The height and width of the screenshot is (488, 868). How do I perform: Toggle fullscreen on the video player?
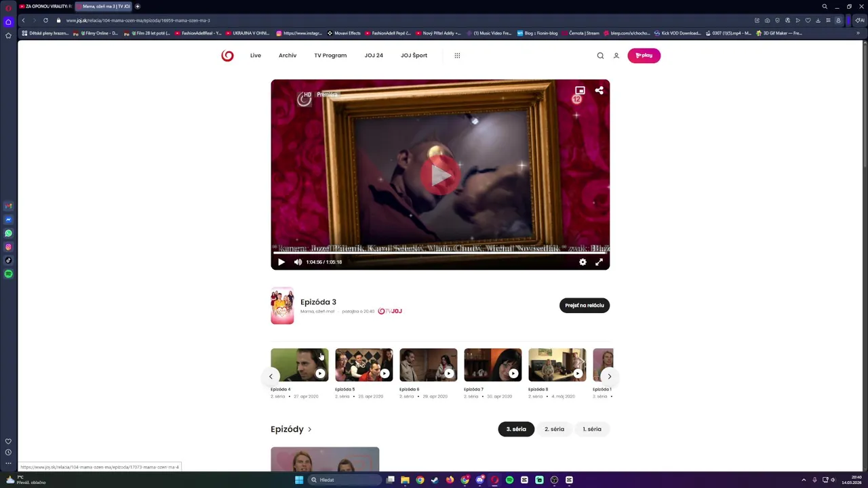pos(599,262)
